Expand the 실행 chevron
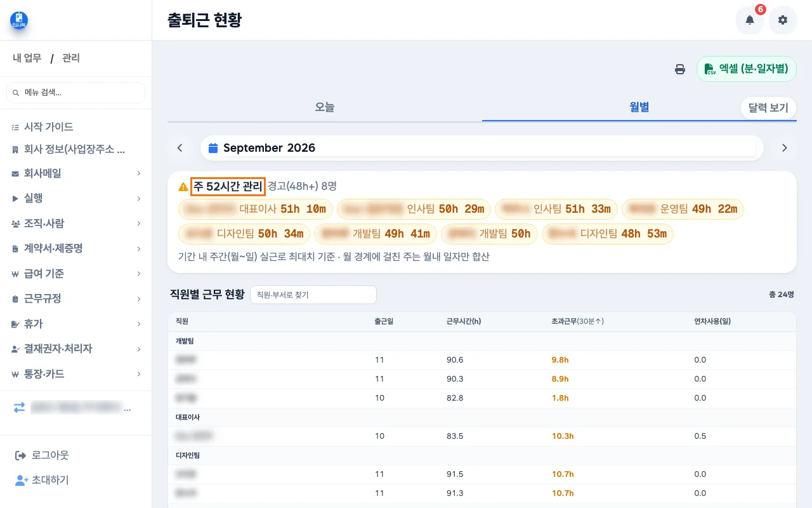 pos(138,199)
